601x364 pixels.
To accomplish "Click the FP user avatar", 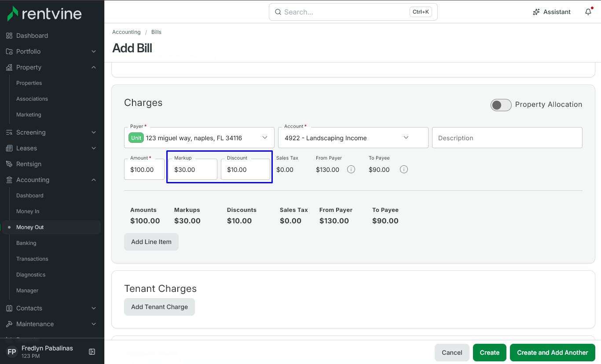I will point(12,352).
